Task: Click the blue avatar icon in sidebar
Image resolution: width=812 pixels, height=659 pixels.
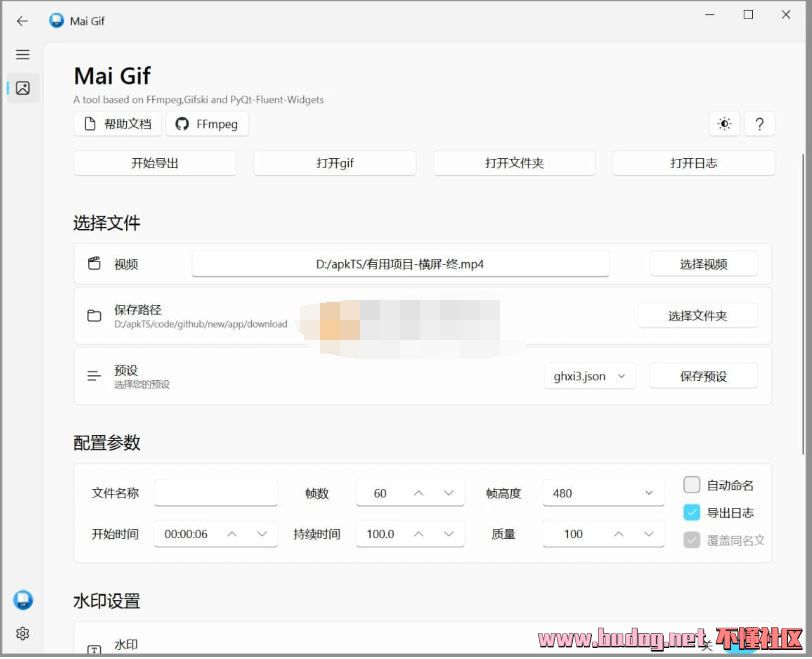Action: pyautogui.click(x=23, y=600)
